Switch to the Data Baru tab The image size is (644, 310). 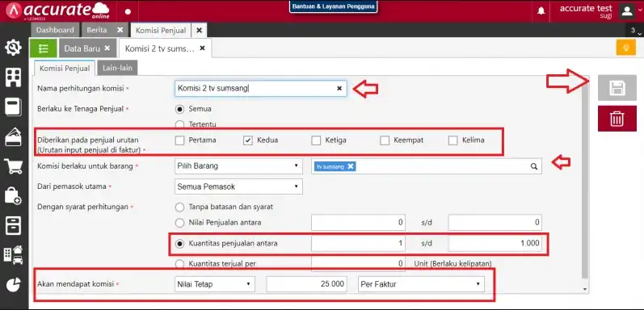[x=82, y=48]
